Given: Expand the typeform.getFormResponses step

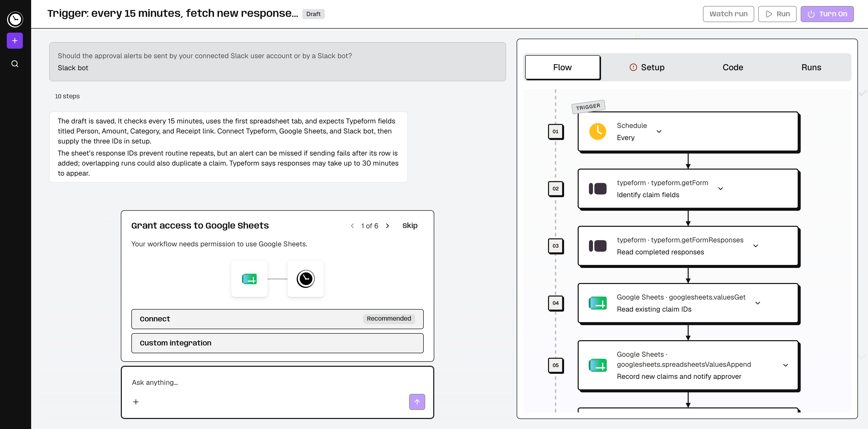Looking at the screenshot, I should point(756,246).
